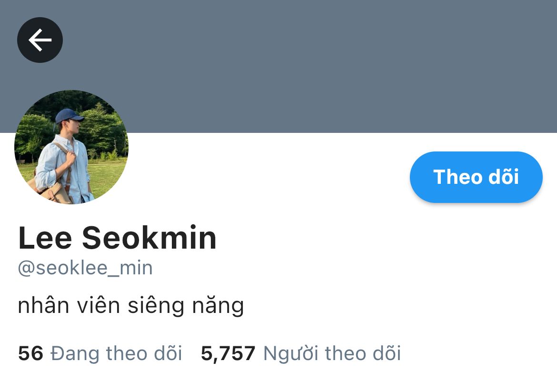Viewport: 557px width, 392px height.
Task: Select the display name Lee Seokmin
Action: pos(117,238)
